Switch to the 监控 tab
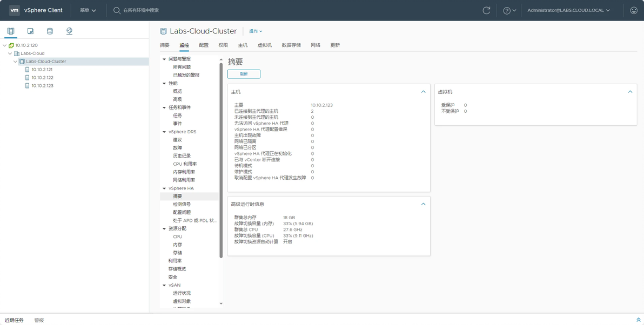This screenshot has width=644, height=325. (x=184, y=45)
